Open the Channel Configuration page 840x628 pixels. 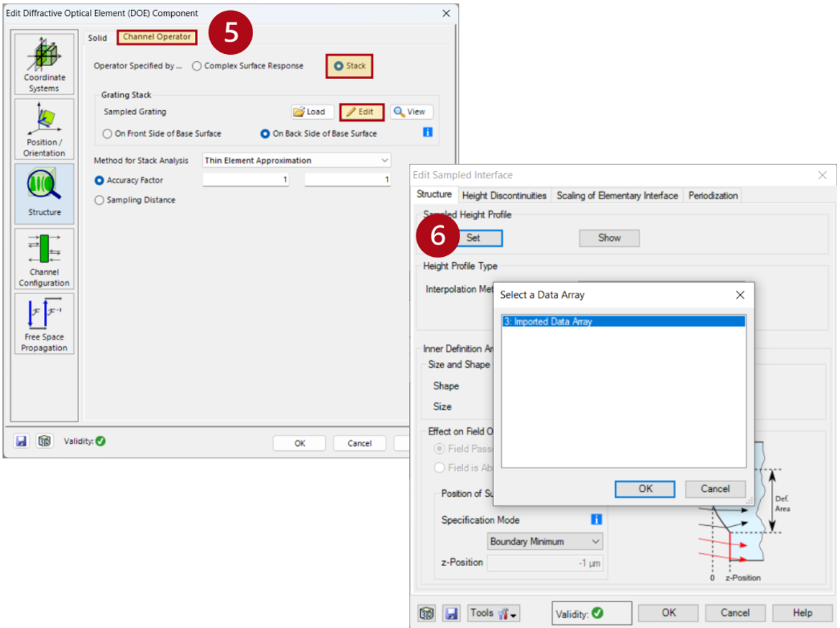[45, 259]
